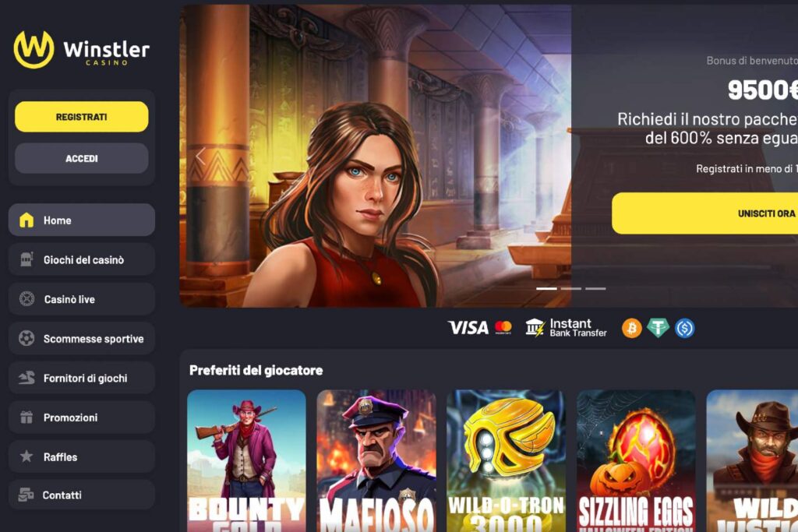798x532 pixels.
Task: Open the Contatti menu item
Action: [x=81, y=495]
